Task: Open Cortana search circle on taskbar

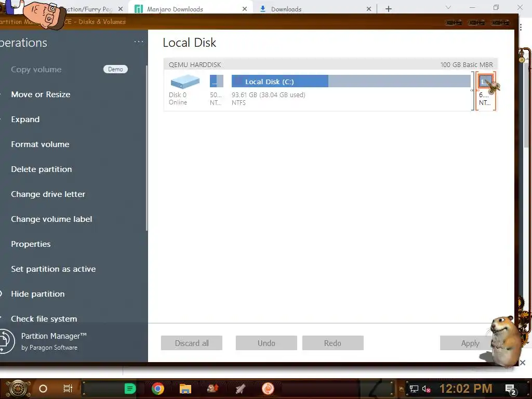Action: [43, 389]
